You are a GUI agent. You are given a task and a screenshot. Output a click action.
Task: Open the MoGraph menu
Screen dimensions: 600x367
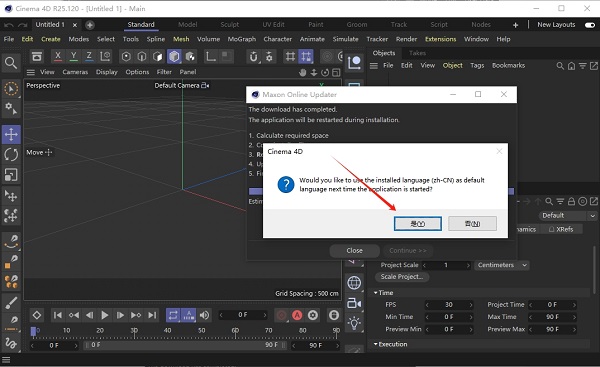[241, 39]
